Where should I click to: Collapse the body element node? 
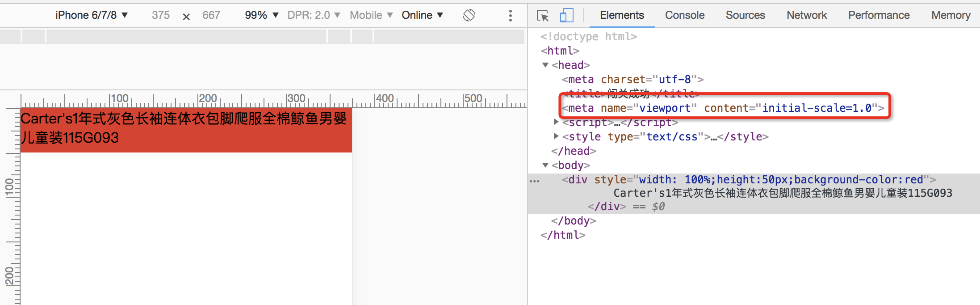click(545, 165)
